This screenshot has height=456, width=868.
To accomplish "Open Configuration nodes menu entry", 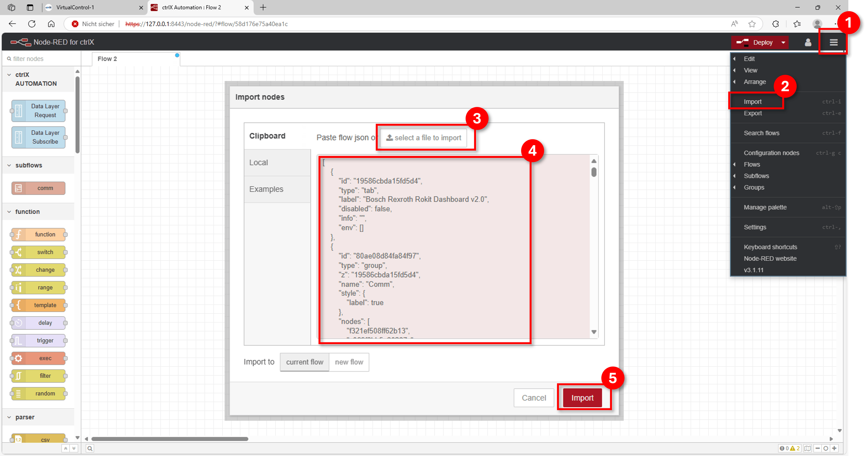I will tap(788, 153).
